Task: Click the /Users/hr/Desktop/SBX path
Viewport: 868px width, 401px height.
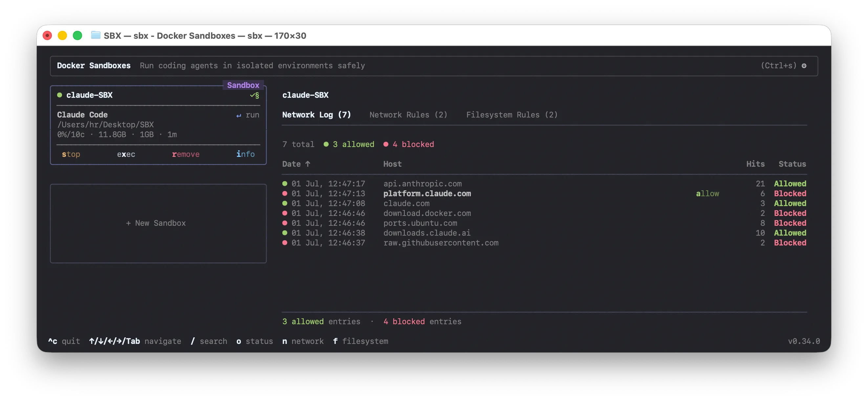Action: click(x=105, y=125)
